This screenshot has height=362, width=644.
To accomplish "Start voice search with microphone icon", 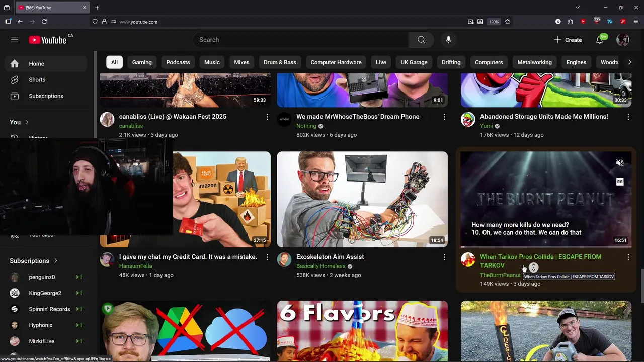I will tap(448, 40).
